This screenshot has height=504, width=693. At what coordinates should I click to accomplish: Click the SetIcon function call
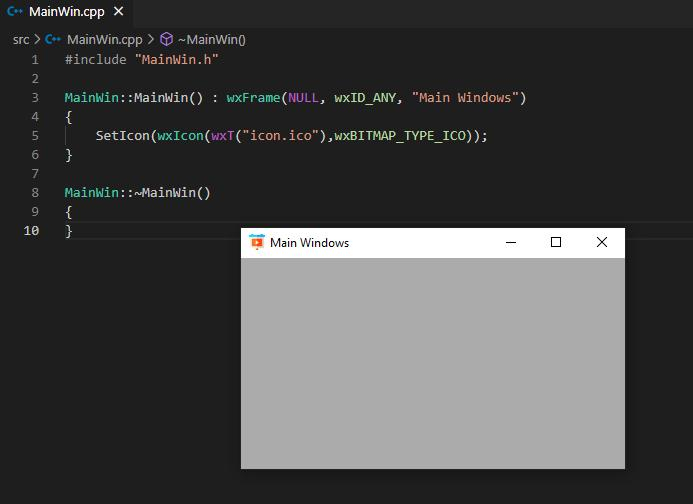pos(122,135)
